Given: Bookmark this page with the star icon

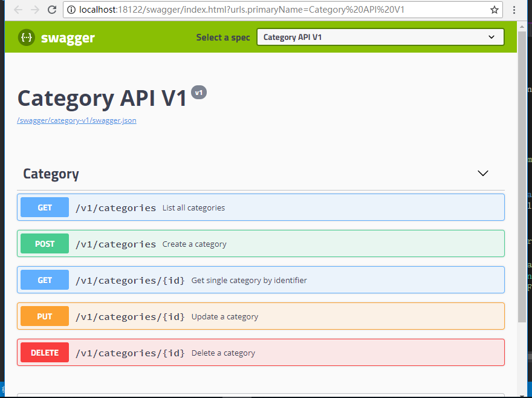Looking at the screenshot, I should click(495, 10).
